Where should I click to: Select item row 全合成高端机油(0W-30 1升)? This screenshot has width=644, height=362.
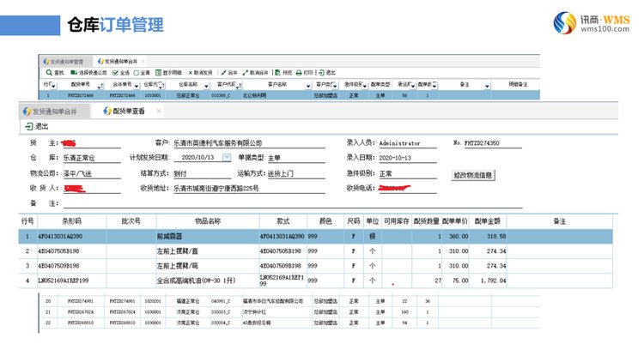[315, 281]
